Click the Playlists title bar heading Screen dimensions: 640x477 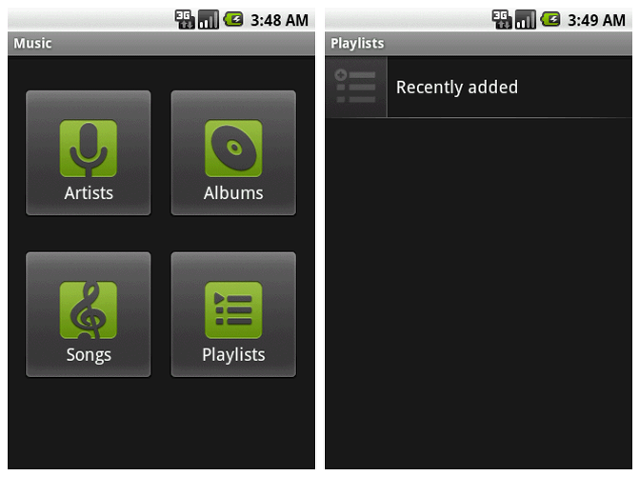pos(358,43)
